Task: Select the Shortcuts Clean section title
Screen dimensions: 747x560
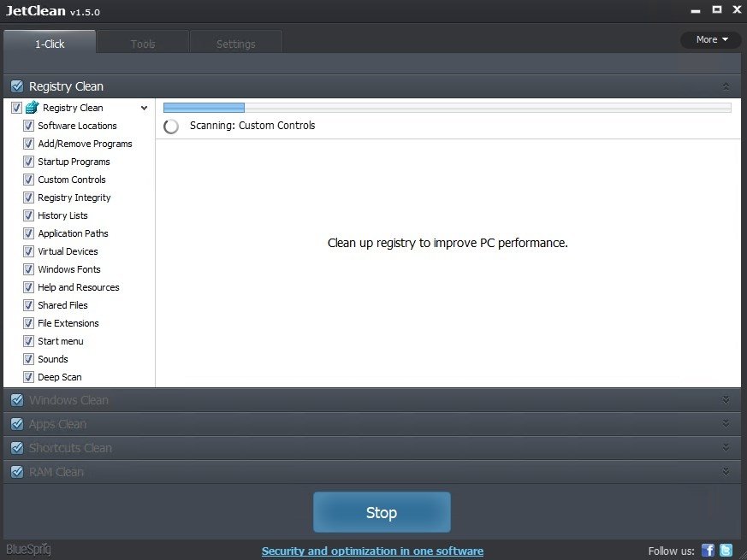Action: click(70, 448)
